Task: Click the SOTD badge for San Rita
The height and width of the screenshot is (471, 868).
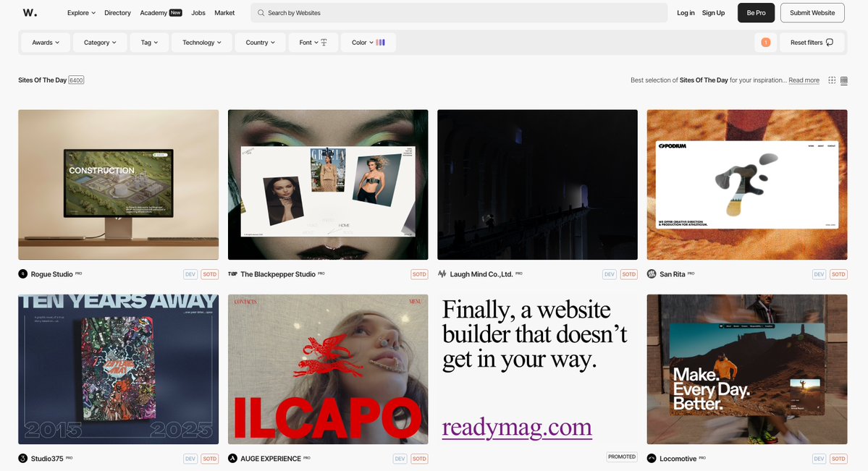Action: coord(838,274)
